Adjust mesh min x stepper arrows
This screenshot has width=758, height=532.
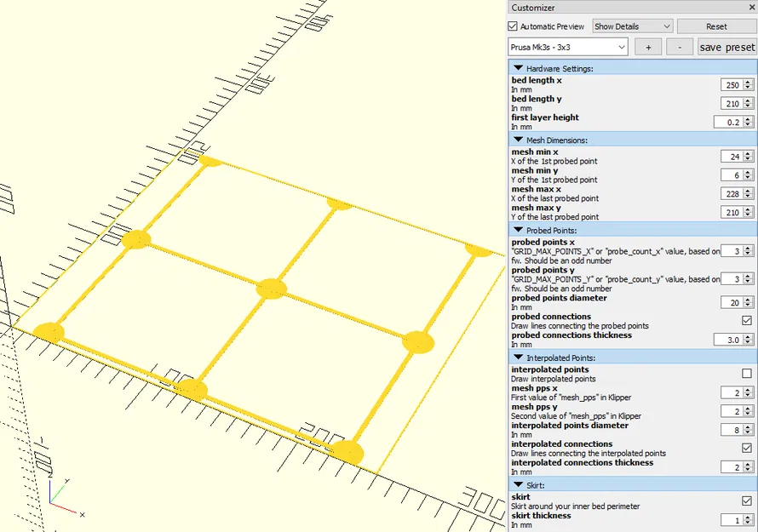(x=749, y=157)
